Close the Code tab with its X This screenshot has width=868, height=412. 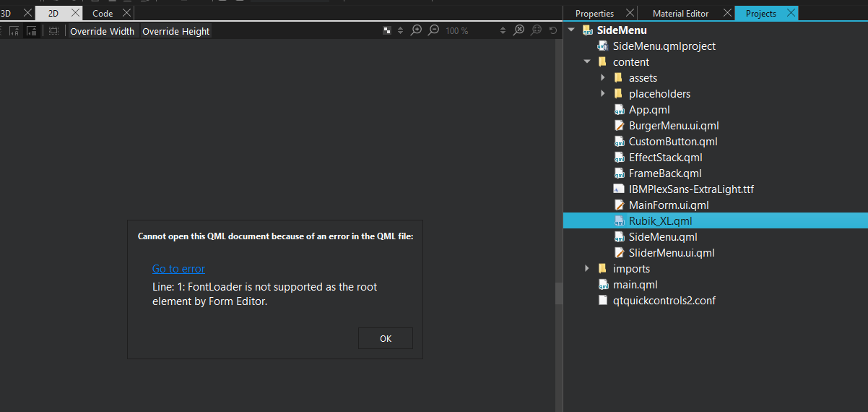(126, 13)
